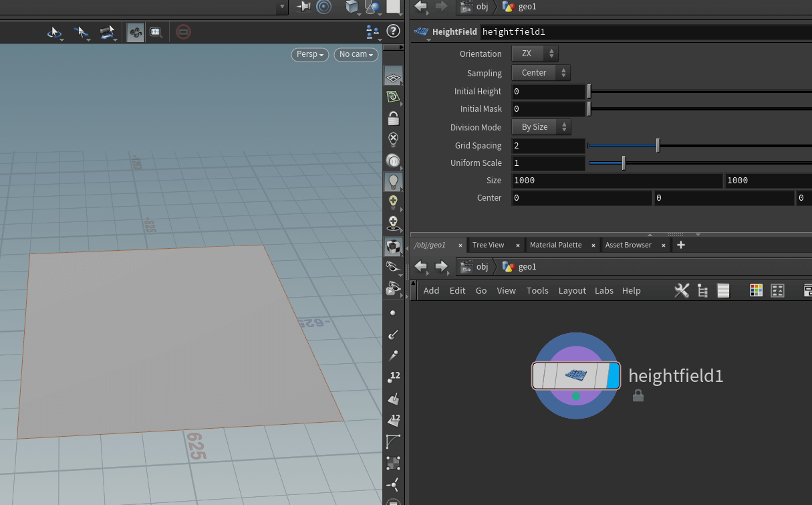
Task: Open viewport help with the question mark icon
Action: coord(394,31)
